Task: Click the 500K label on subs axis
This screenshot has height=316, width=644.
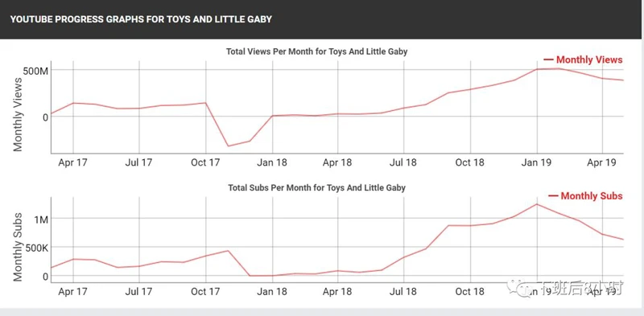Action: [35, 248]
